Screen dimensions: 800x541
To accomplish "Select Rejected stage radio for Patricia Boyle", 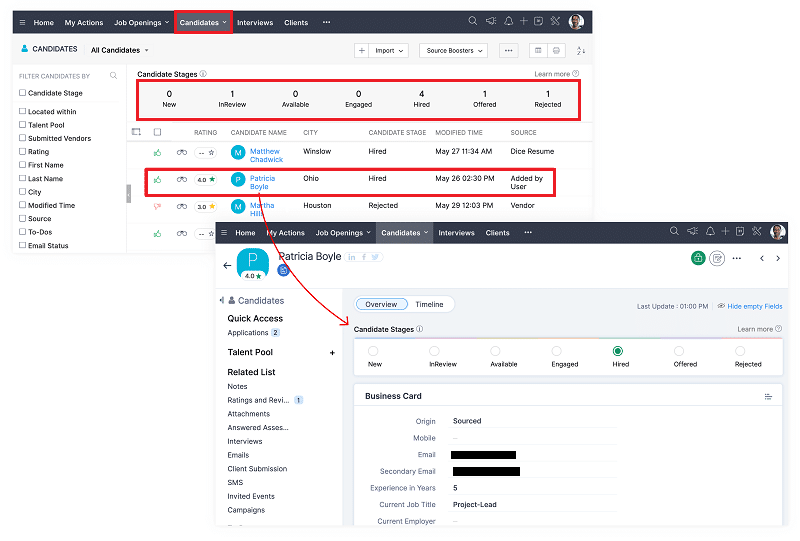I will [x=740, y=351].
